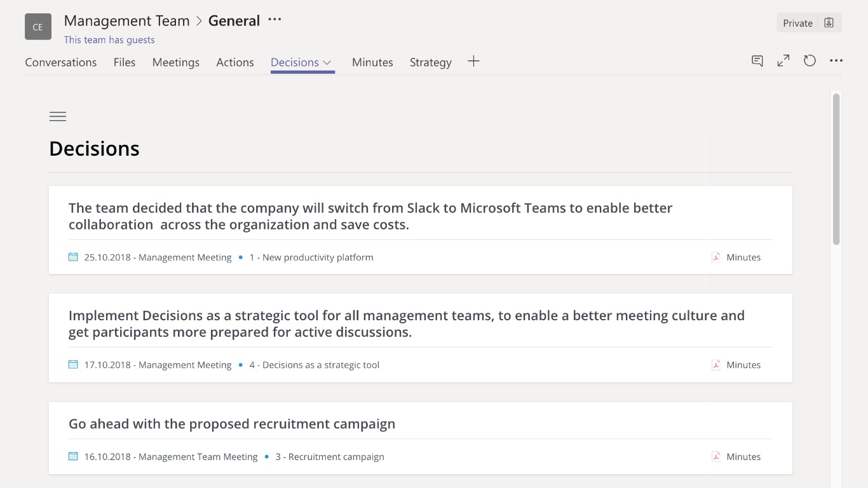Image resolution: width=868 pixels, height=488 pixels.
Task: Open the conversation panel icon
Action: [757, 60]
